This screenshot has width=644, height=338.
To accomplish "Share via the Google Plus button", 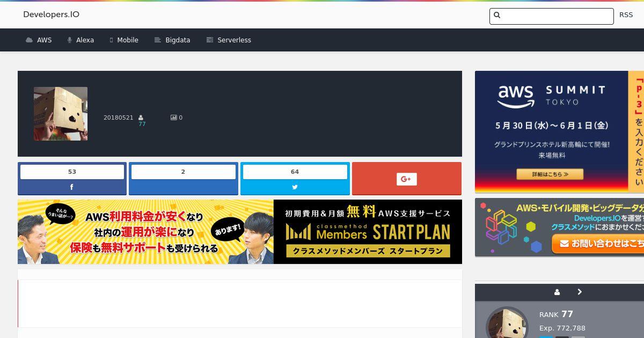I will coord(407,179).
